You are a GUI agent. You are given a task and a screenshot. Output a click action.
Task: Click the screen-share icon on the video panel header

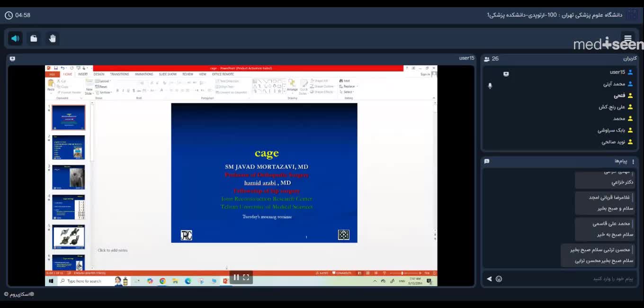[x=12, y=59]
